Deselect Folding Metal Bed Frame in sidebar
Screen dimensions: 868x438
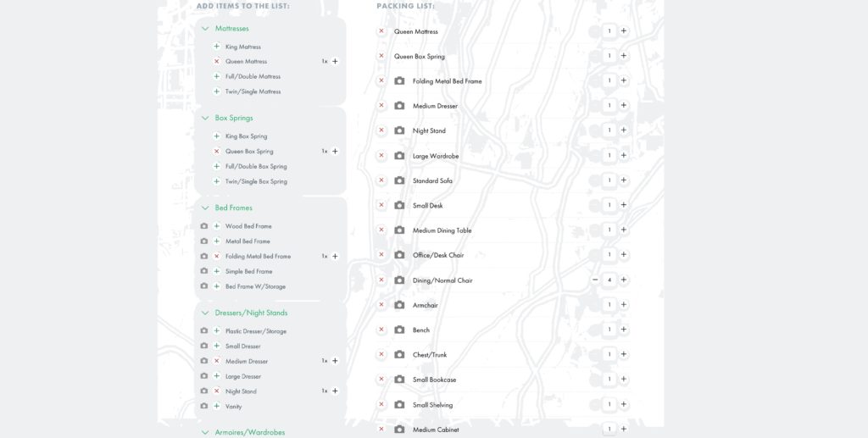click(x=217, y=257)
